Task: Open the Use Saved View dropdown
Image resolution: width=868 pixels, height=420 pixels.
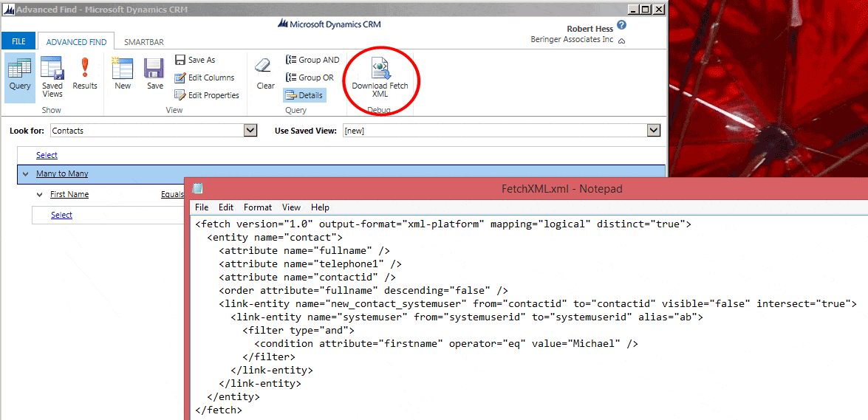Action: click(x=654, y=131)
